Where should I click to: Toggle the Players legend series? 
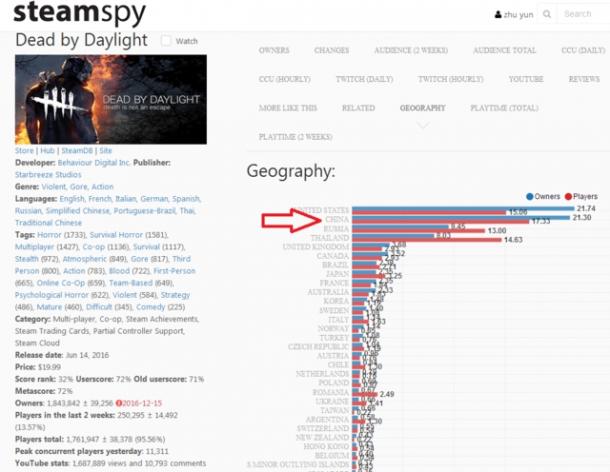581,197
